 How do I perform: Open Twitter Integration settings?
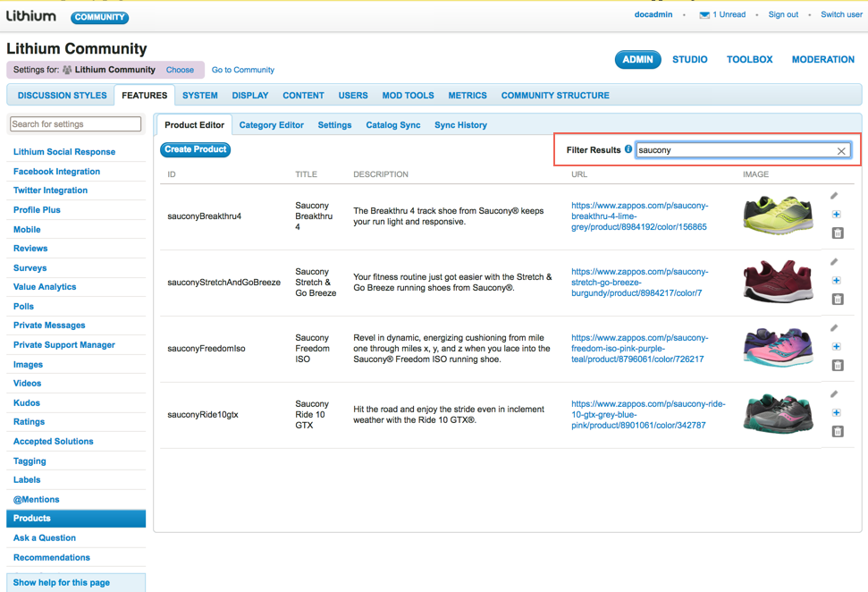[x=50, y=190]
